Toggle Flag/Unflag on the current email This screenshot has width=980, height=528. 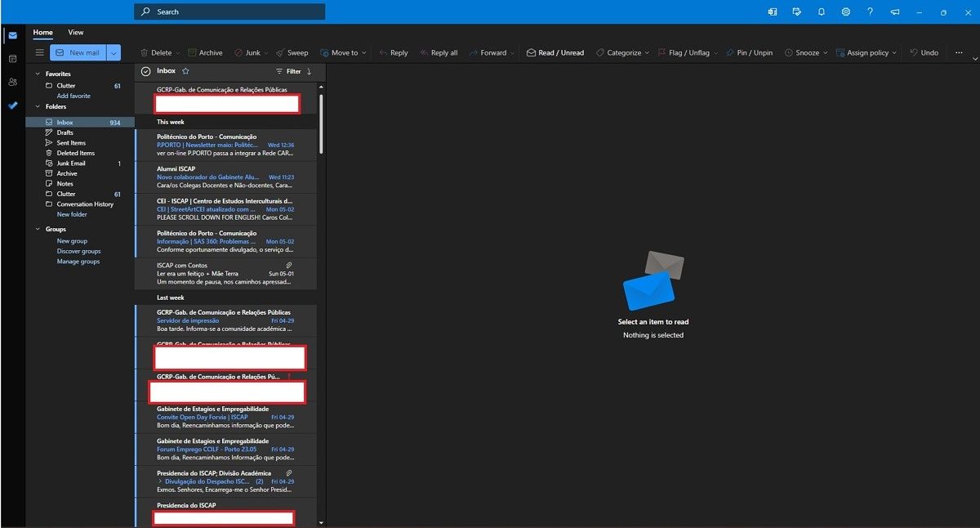pos(688,52)
